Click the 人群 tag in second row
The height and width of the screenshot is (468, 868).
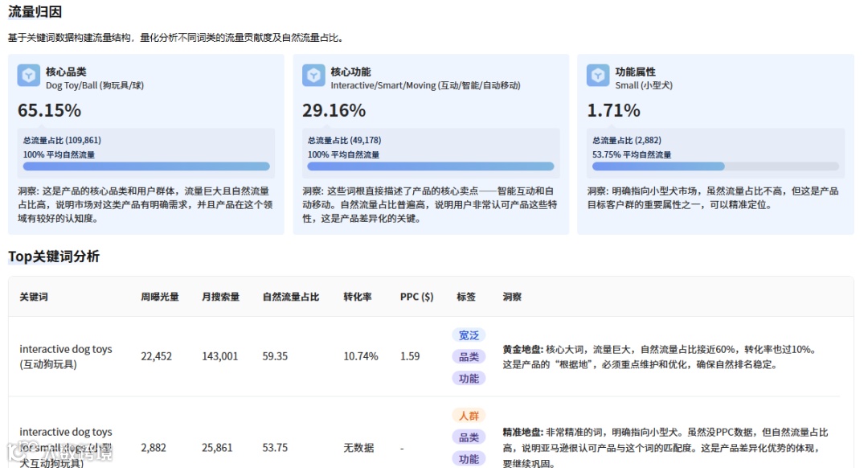point(469,416)
